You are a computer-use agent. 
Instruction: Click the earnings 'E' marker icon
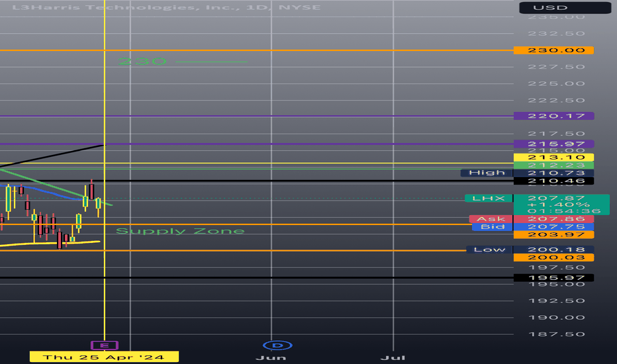coord(105,345)
